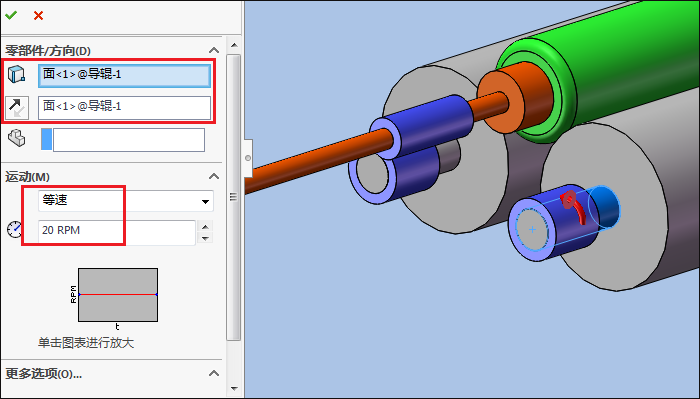Click the empty relative component field
The height and width of the screenshot is (399, 700).
pos(129,140)
